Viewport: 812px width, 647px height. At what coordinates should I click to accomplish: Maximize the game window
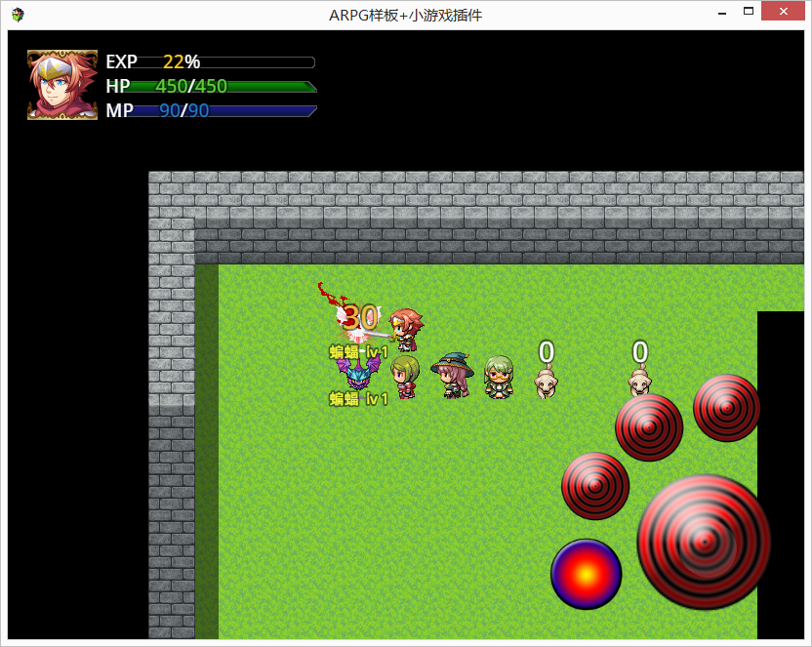749,12
